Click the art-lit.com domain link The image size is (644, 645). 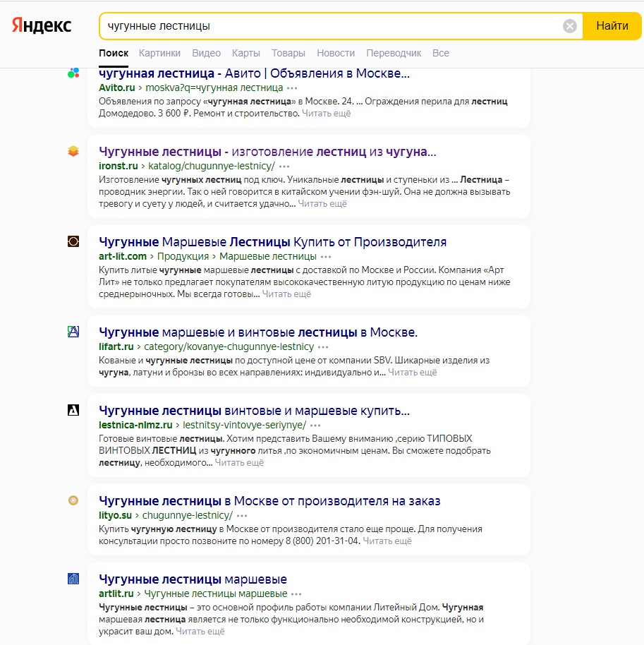[123, 256]
